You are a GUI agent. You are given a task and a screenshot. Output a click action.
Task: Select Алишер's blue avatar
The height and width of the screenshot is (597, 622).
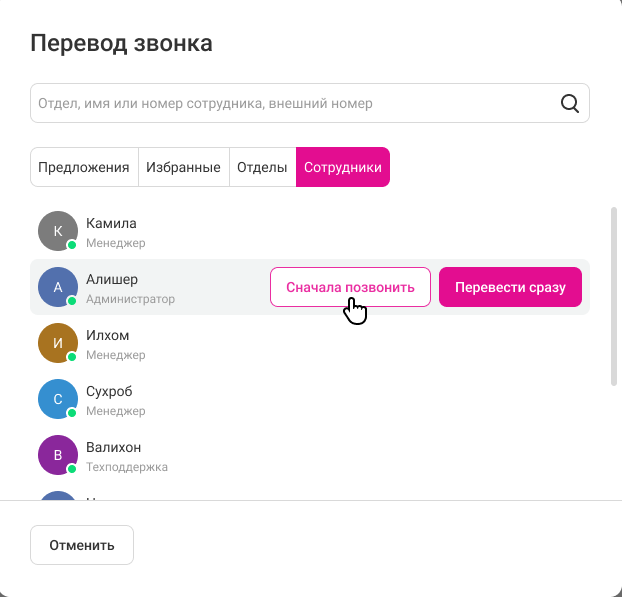(58, 287)
